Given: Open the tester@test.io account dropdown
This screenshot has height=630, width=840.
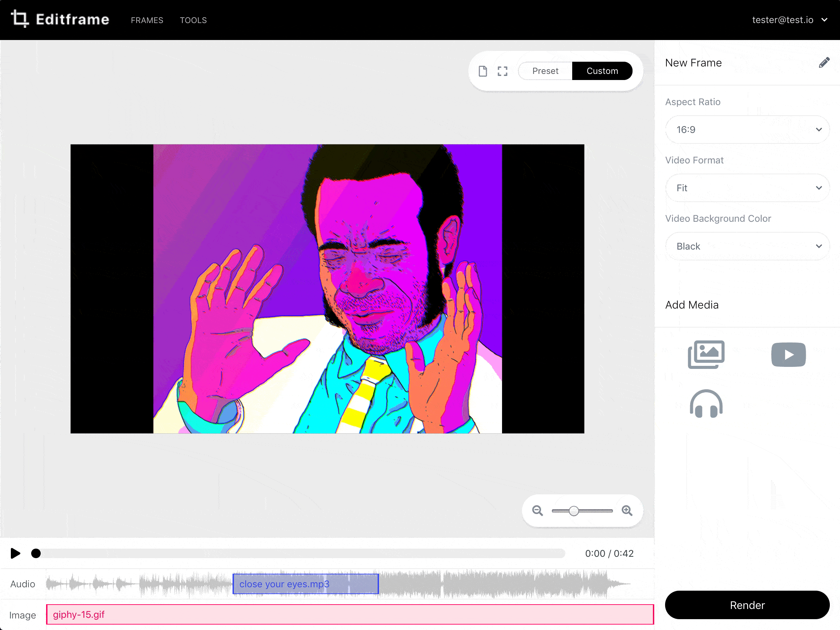Looking at the screenshot, I should coord(789,20).
